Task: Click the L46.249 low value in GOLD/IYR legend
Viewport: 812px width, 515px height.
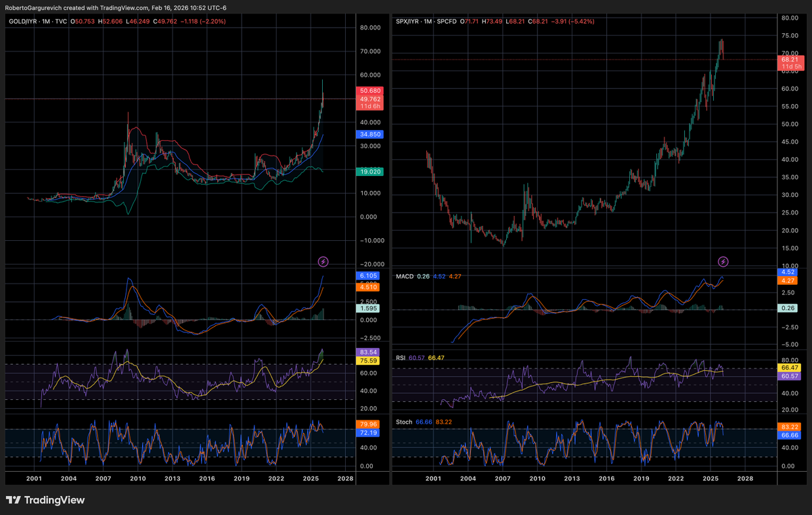Action: pos(137,22)
